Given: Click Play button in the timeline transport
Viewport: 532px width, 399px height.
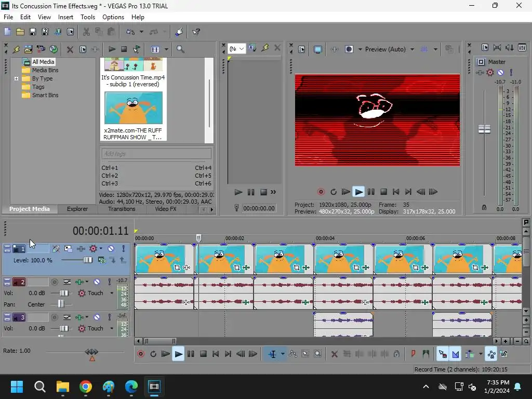Looking at the screenshot, I should tap(178, 354).
